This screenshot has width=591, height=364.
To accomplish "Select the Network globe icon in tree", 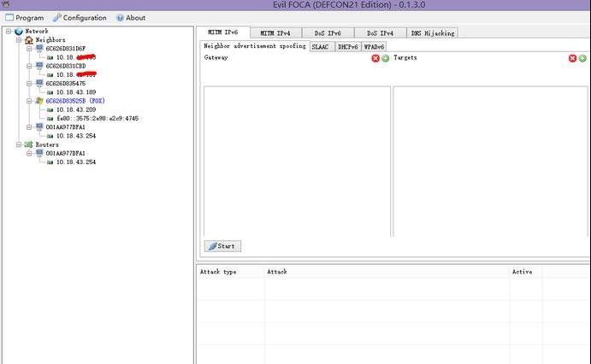I will pos(18,31).
